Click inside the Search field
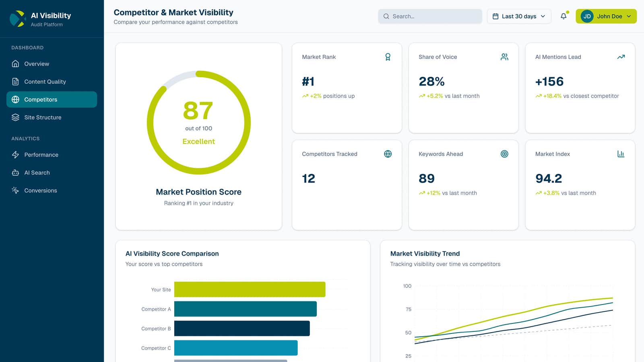Viewport: 644px width, 362px height. pos(429,16)
